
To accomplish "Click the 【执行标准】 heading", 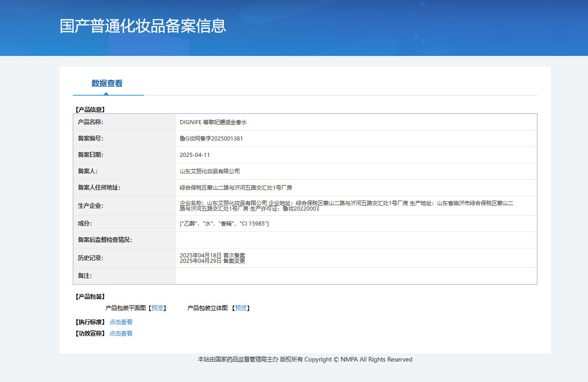I will [90, 322].
